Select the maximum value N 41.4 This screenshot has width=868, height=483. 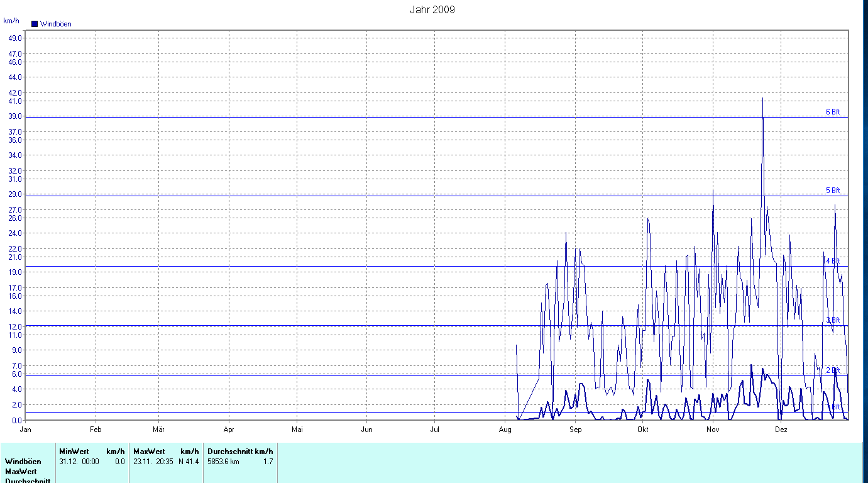189,462
